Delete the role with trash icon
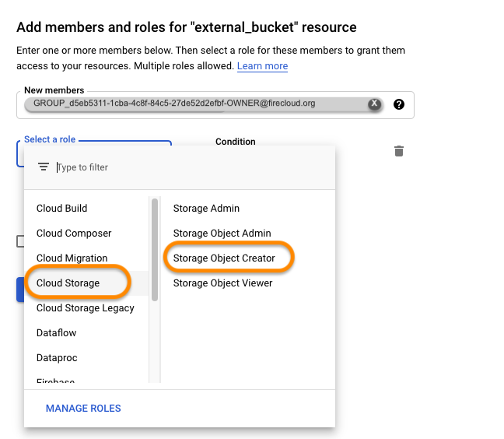The height and width of the screenshot is (439, 504). (x=398, y=151)
